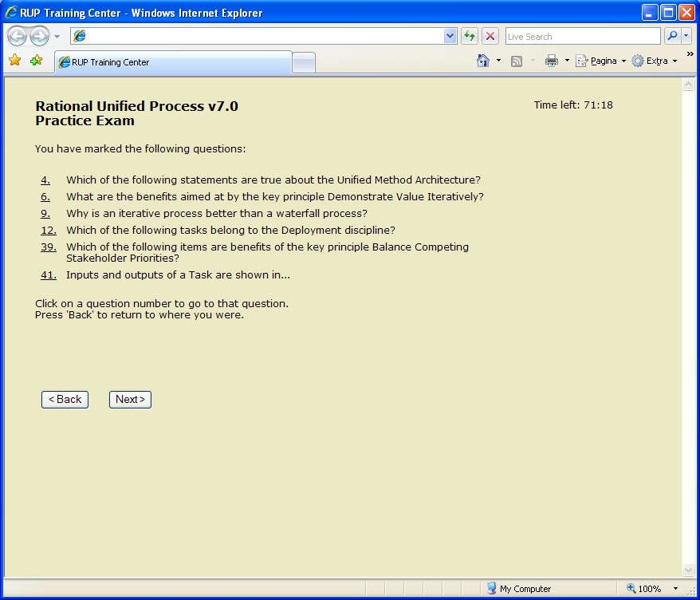
Task: Go to marked question 41
Action: [x=49, y=275]
